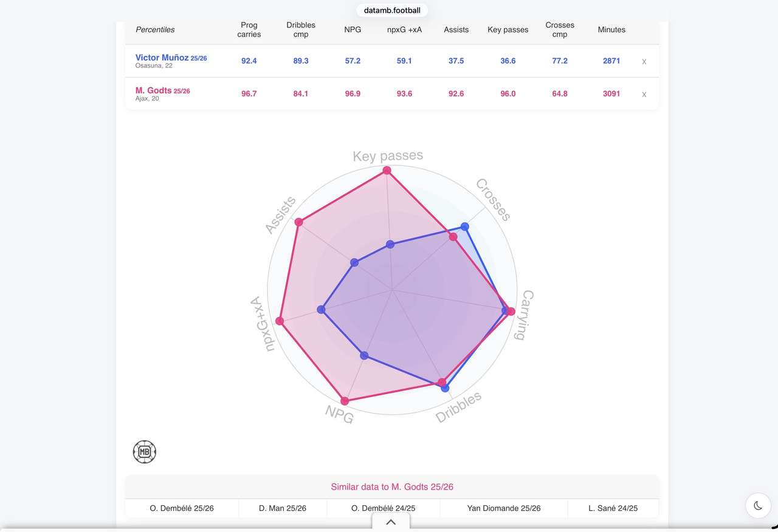Click the MB logo badge icon
The image size is (778, 532).
[145, 452]
